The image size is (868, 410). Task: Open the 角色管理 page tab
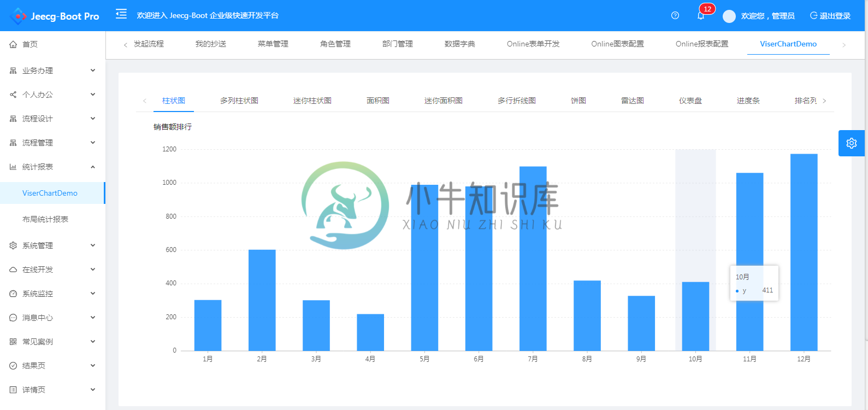tap(335, 44)
